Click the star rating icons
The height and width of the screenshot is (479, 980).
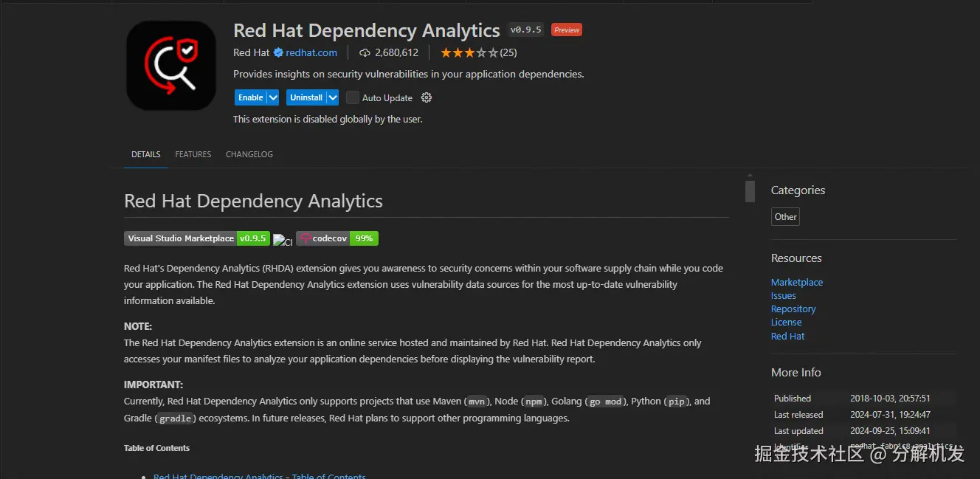coord(469,52)
